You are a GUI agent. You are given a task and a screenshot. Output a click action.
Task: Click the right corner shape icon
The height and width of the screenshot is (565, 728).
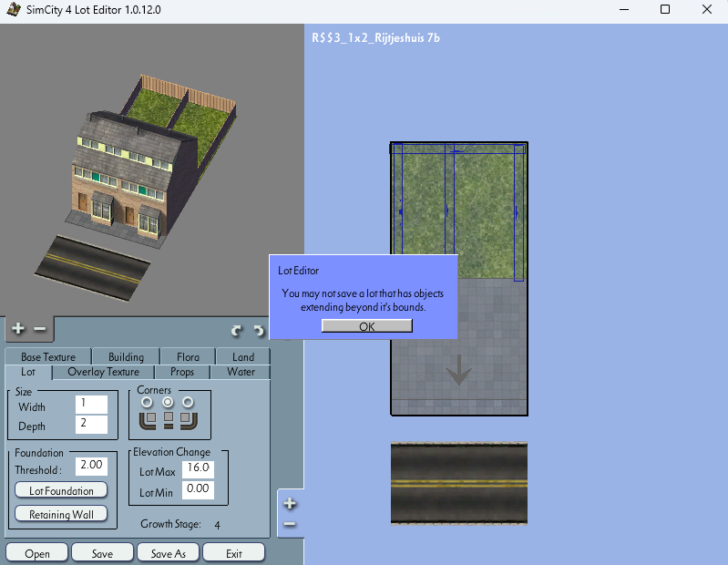[189, 421]
